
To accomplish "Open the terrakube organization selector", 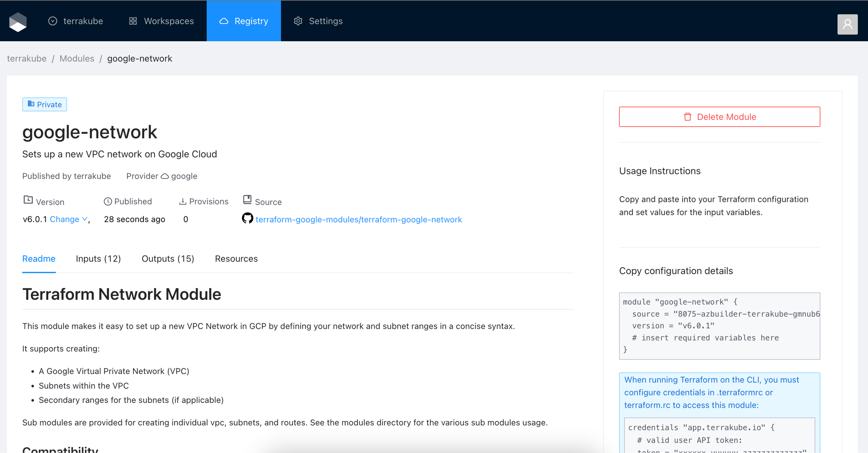I will [x=76, y=21].
